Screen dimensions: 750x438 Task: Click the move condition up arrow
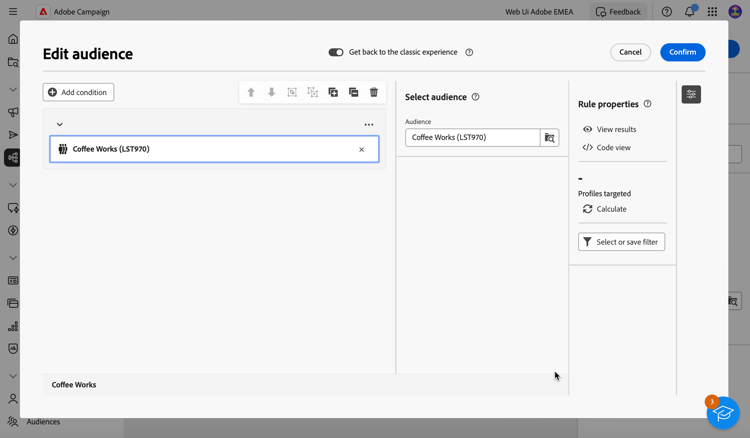pyautogui.click(x=251, y=92)
